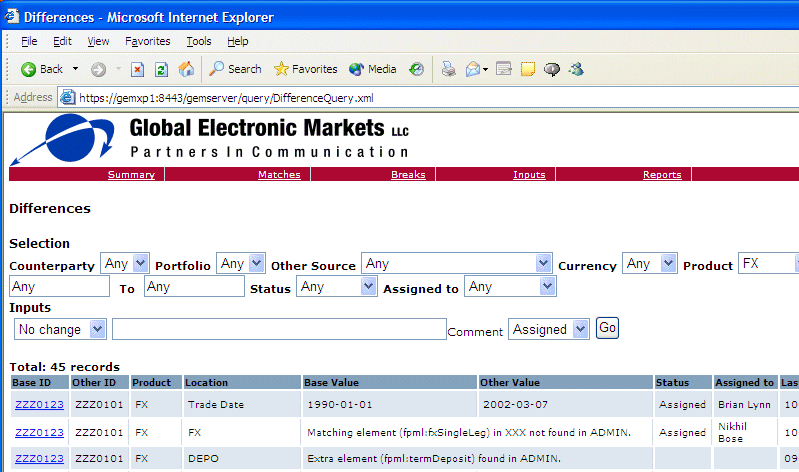The image size is (799, 472).
Task: Click the Refresh page icon
Action: pyautogui.click(x=162, y=69)
